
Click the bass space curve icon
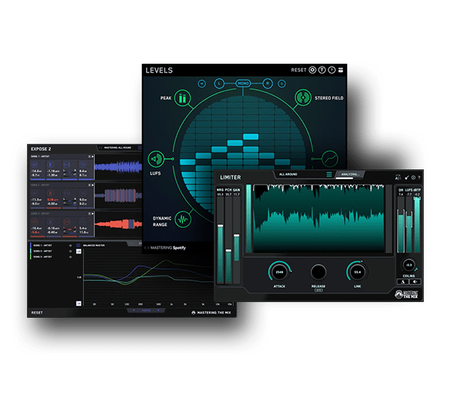point(330,159)
